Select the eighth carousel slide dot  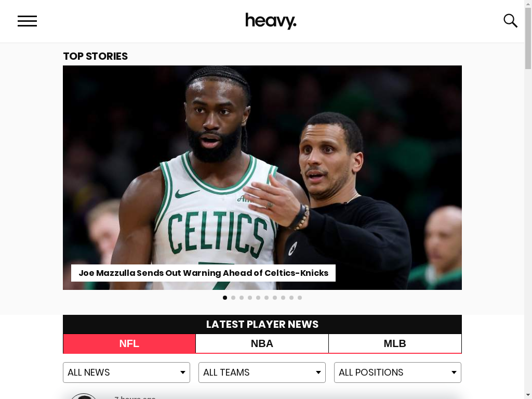(283, 298)
